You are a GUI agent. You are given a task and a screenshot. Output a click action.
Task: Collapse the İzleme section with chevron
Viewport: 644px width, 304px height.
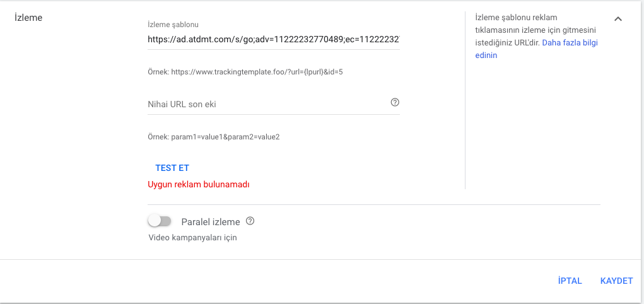click(618, 19)
